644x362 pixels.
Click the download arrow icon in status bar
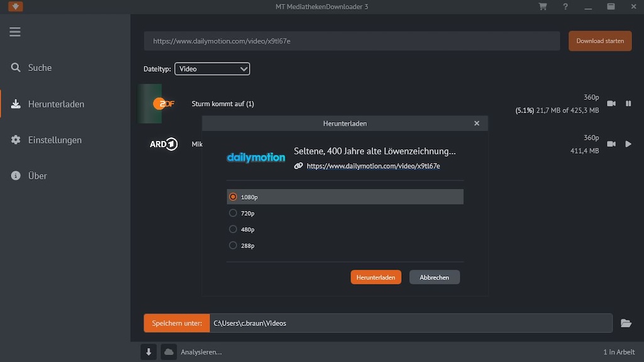coord(148,352)
